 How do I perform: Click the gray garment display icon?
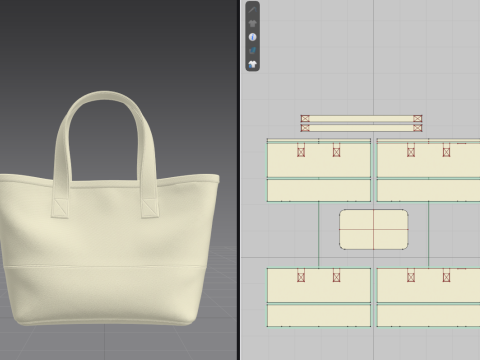pos(253,23)
